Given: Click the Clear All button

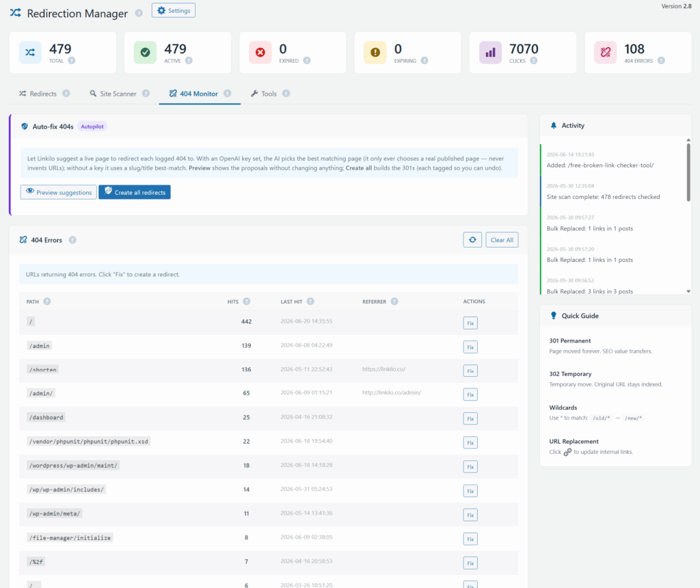Looking at the screenshot, I should coord(502,240).
